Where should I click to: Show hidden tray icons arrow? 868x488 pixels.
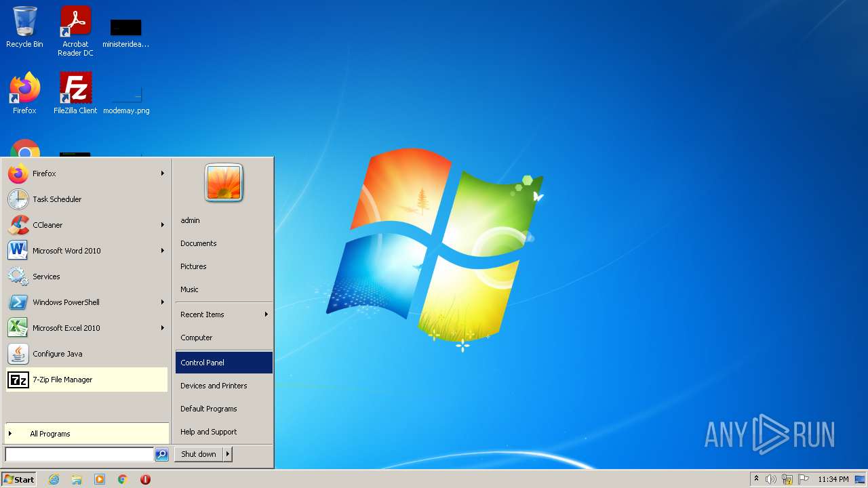click(756, 479)
